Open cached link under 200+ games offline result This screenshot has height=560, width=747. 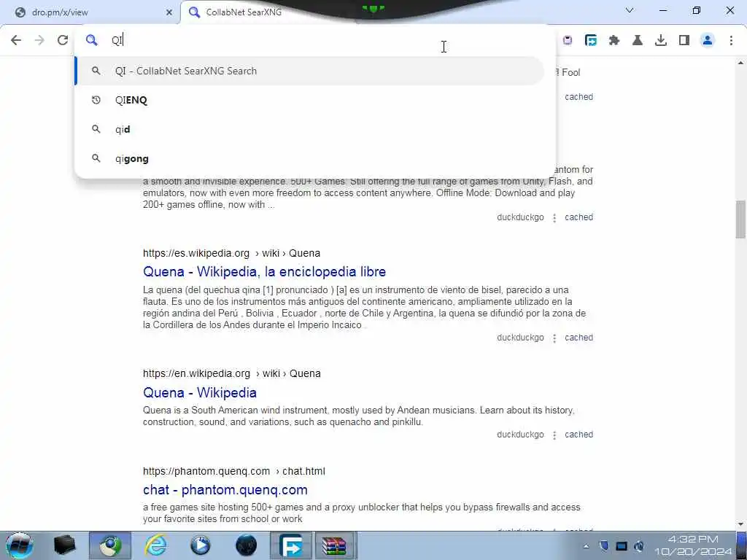[x=578, y=217]
